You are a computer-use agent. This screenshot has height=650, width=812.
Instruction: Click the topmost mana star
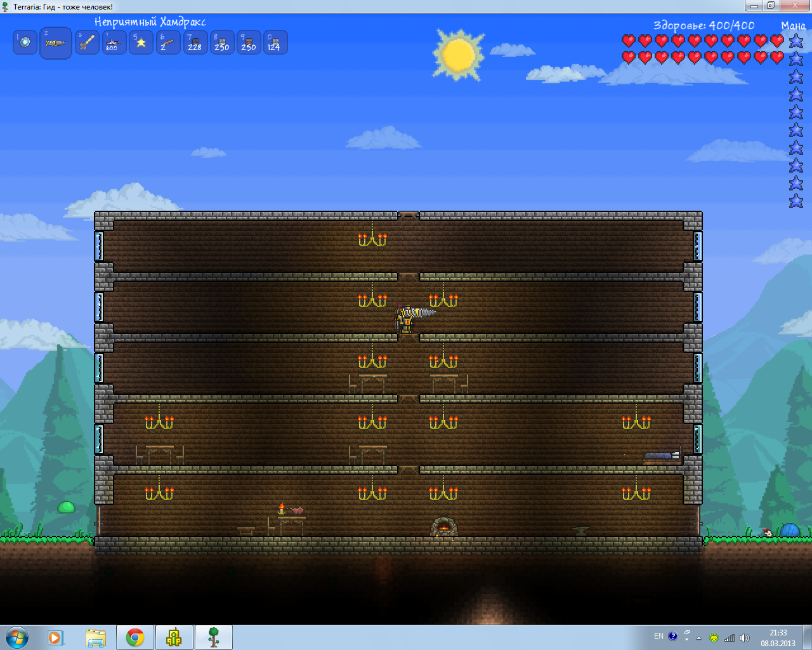[796, 41]
